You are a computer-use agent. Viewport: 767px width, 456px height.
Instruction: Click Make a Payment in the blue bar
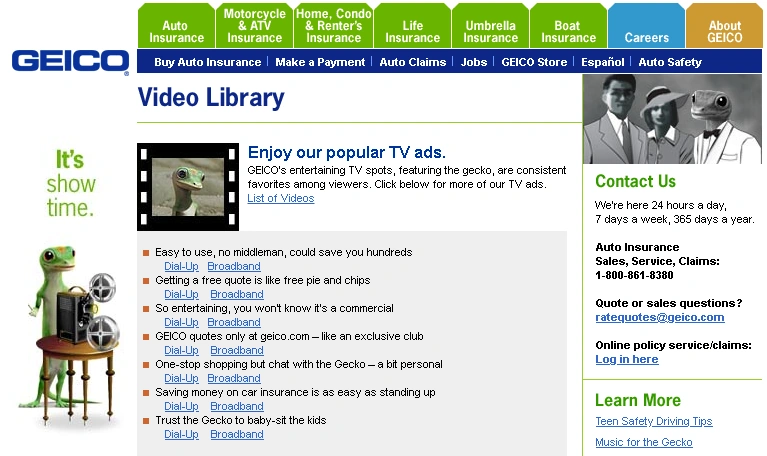tap(320, 62)
